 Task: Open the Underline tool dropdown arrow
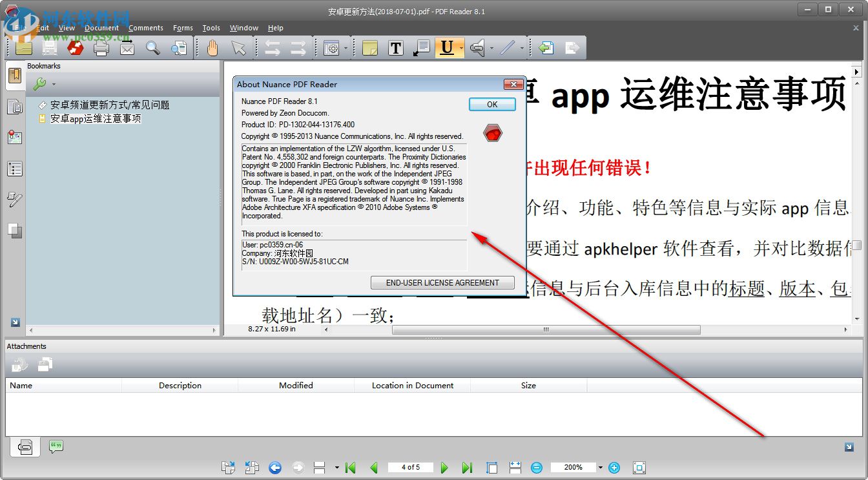point(460,48)
